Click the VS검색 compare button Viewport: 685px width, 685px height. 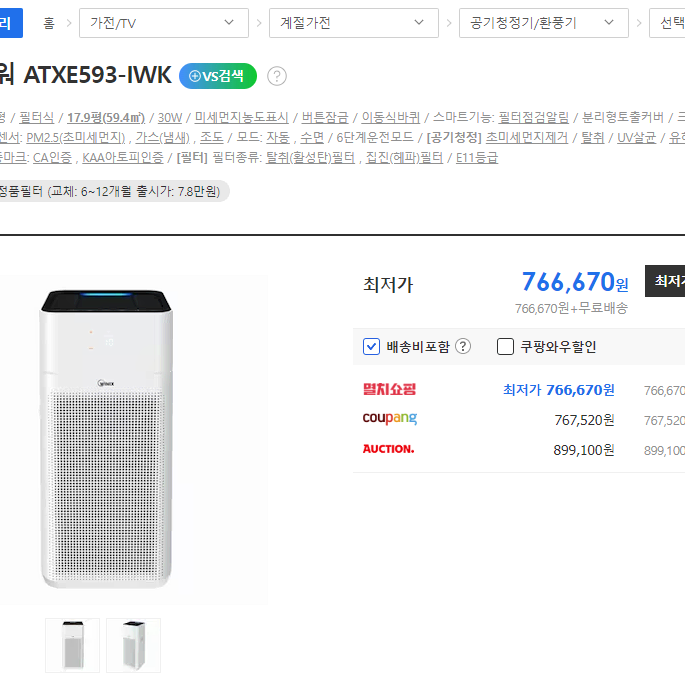[218, 76]
